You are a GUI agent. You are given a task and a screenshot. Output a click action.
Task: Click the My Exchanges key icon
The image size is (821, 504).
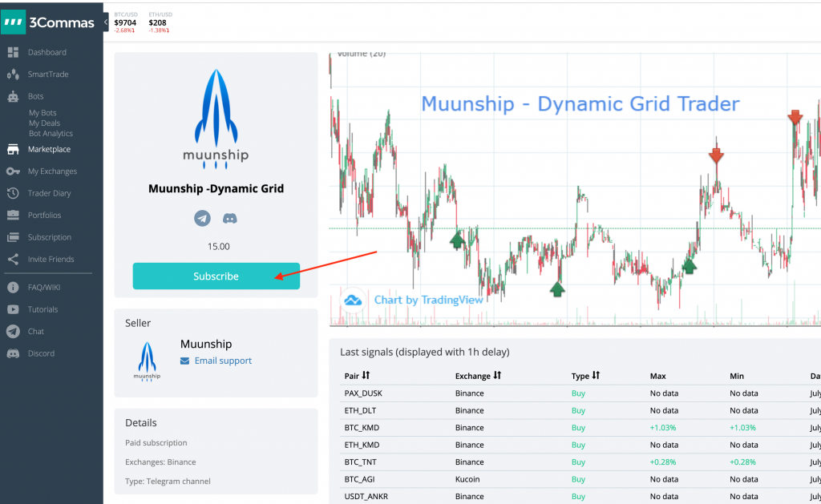tap(13, 171)
